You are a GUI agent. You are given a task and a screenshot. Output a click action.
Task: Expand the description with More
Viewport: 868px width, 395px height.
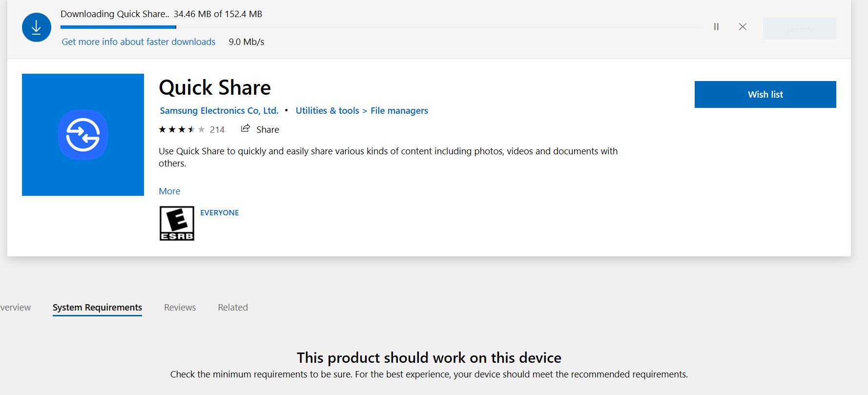tap(169, 191)
